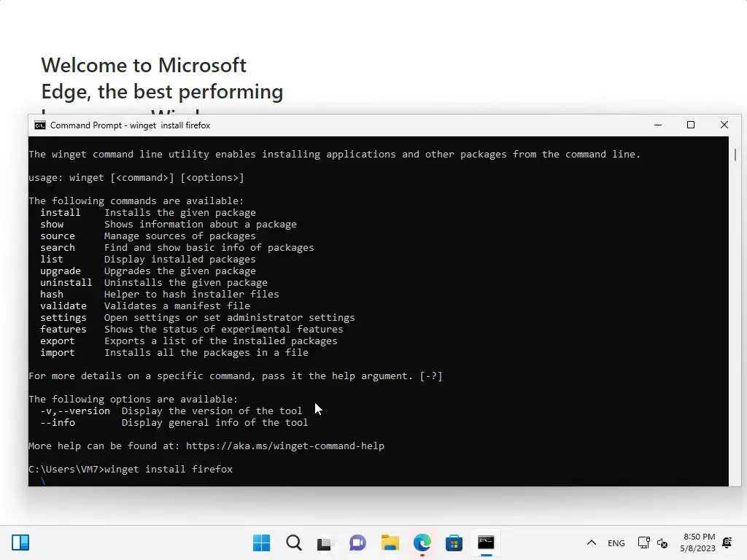The image size is (747, 560).
Task: Open the Windows Start menu
Action: coord(261,542)
